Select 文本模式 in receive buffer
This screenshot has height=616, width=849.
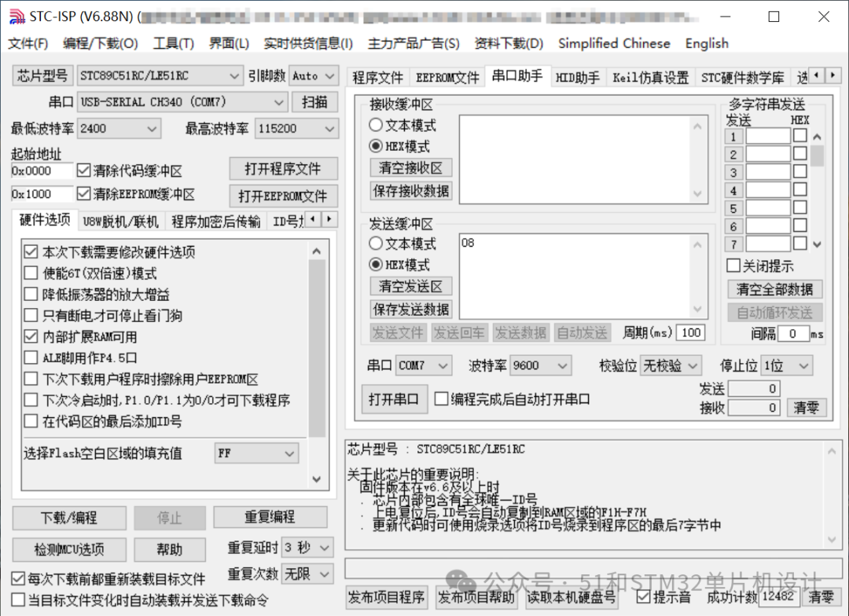click(x=376, y=125)
